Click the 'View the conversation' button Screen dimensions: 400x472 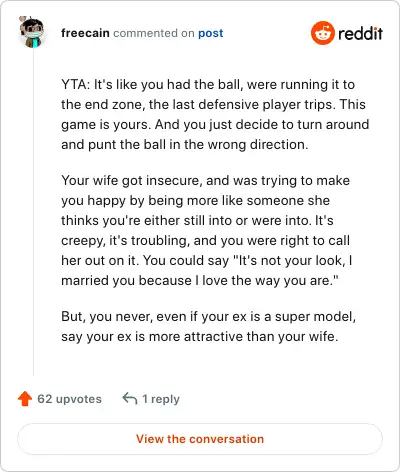200,439
